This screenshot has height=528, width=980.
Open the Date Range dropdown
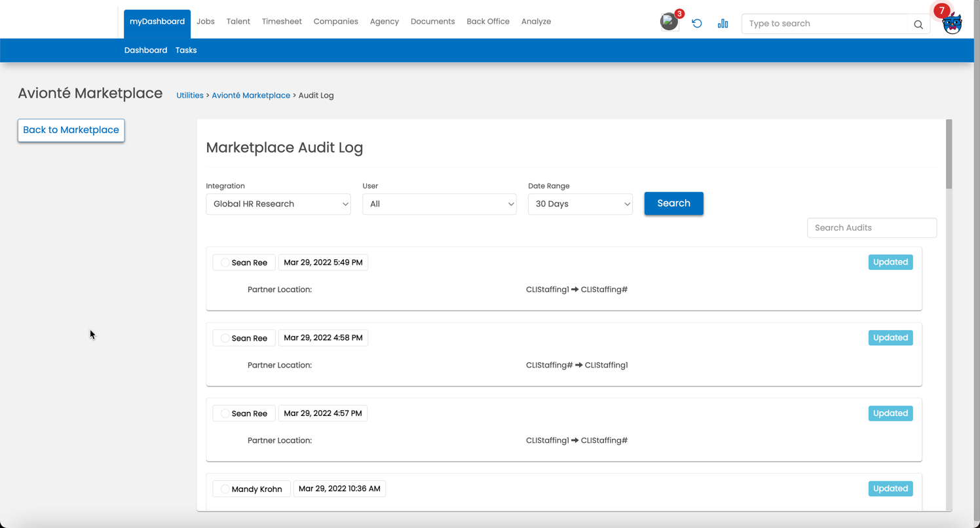[x=580, y=204]
